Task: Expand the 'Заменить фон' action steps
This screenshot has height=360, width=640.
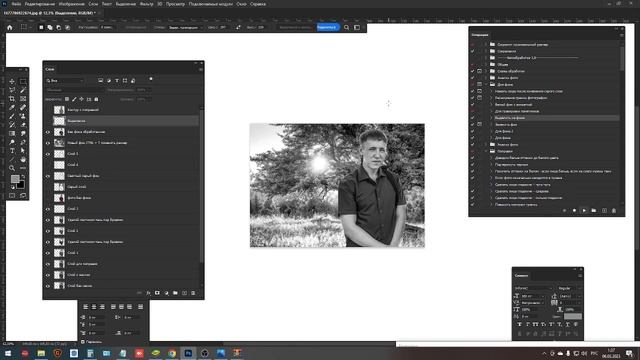Action: (491, 124)
